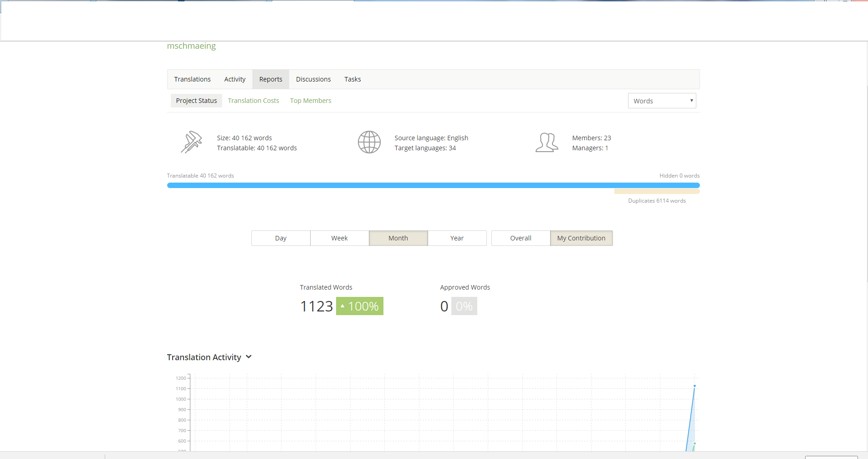Image resolution: width=868 pixels, height=459 pixels.
Task: Click the green 100% increase badge
Action: [x=360, y=306]
